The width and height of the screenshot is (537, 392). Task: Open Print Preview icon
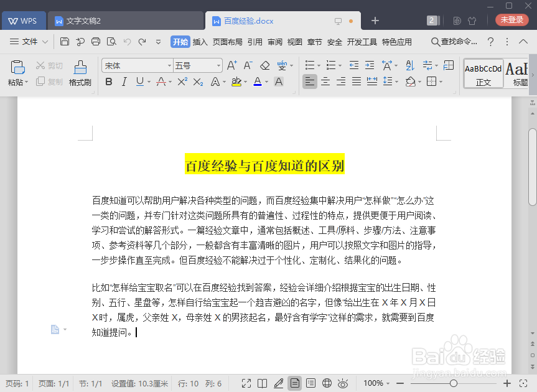coord(111,42)
